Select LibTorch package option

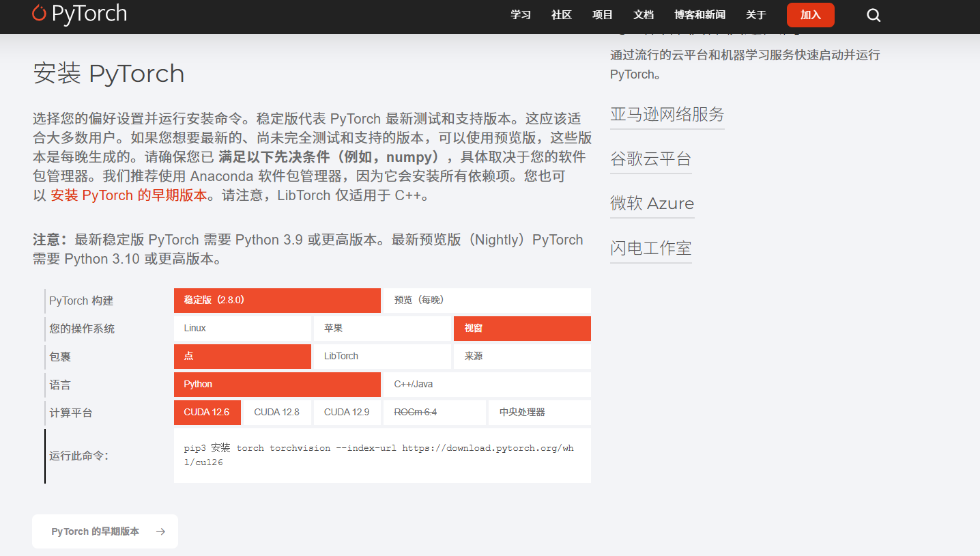click(x=382, y=357)
